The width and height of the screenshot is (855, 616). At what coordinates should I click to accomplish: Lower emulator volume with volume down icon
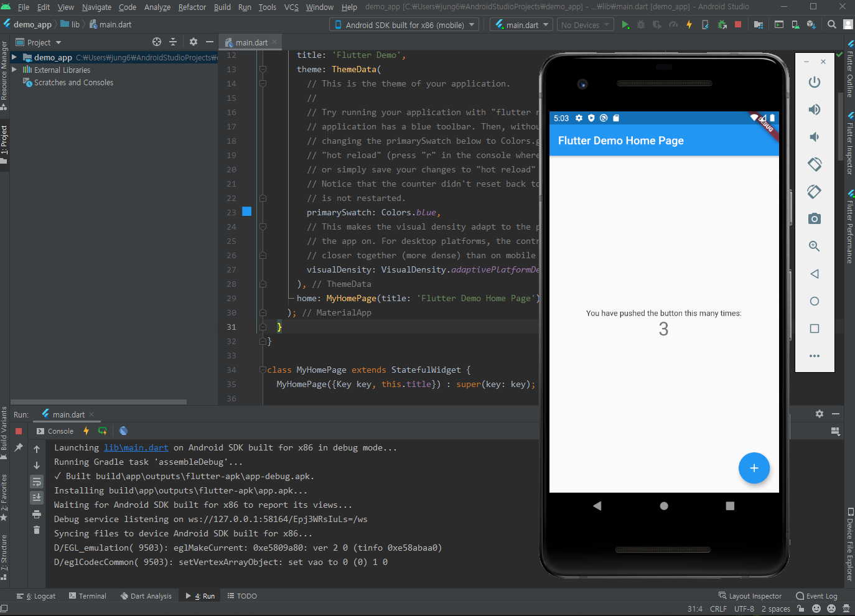(x=814, y=137)
